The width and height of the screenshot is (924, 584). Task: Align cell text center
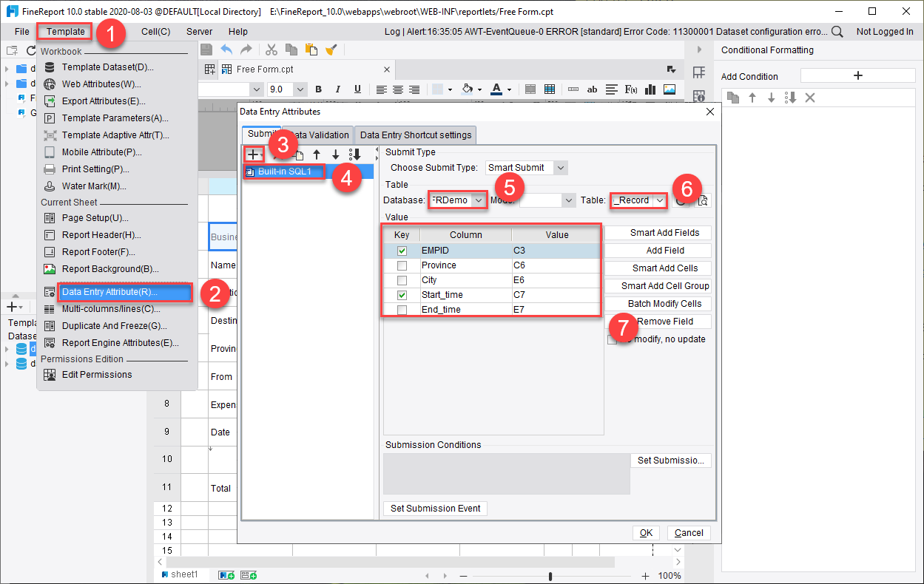398,89
